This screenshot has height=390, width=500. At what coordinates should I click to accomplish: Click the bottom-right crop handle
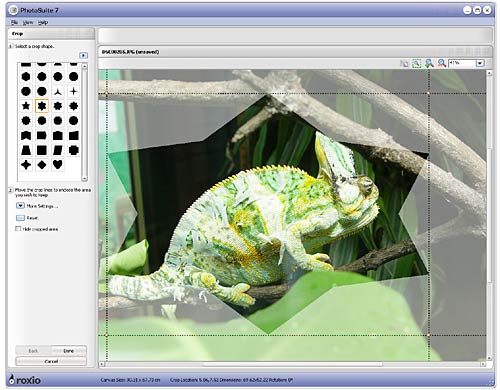[x=428, y=335]
